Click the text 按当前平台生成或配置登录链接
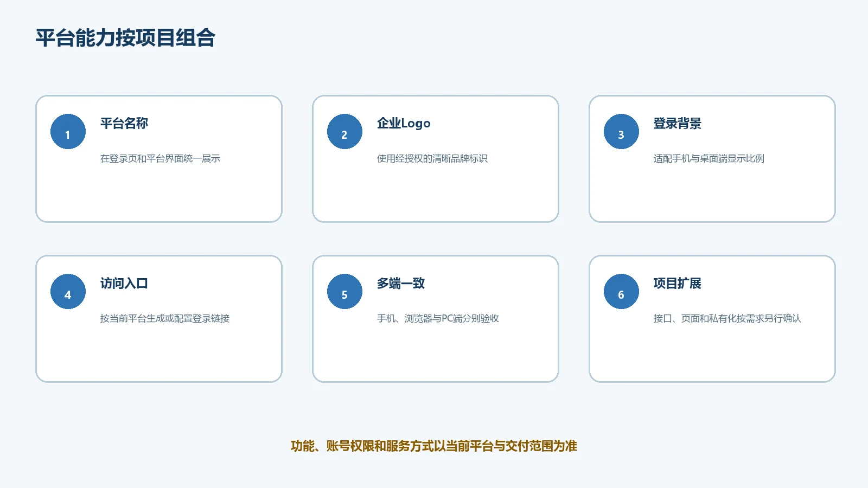The width and height of the screenshot is (868, 488). point(165,318)
